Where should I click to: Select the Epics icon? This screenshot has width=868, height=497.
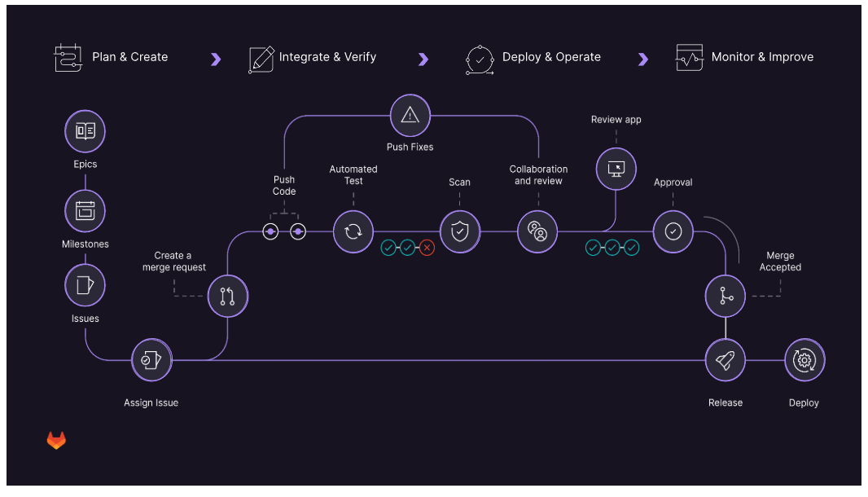tap(85, 131)
